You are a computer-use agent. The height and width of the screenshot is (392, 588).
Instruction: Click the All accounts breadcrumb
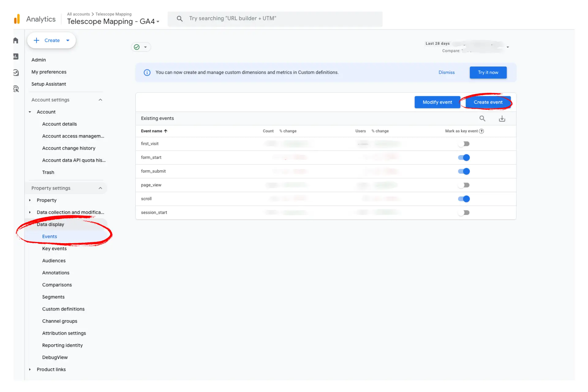click(x=78, y=14)
